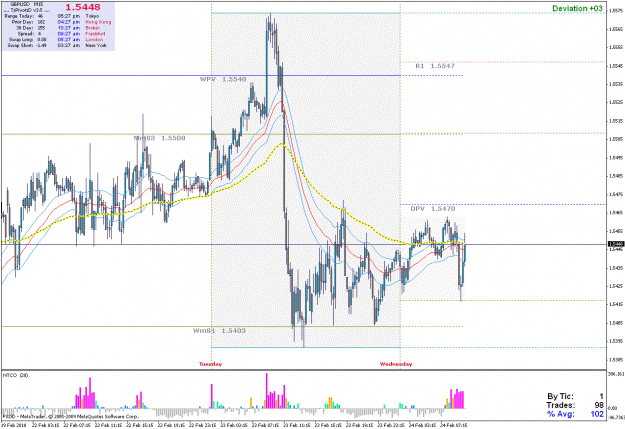Viewport: 625px width, 429px height.
Task: Click the WPV 1.5540 weekly pivot label
Action: pos(223,79)
